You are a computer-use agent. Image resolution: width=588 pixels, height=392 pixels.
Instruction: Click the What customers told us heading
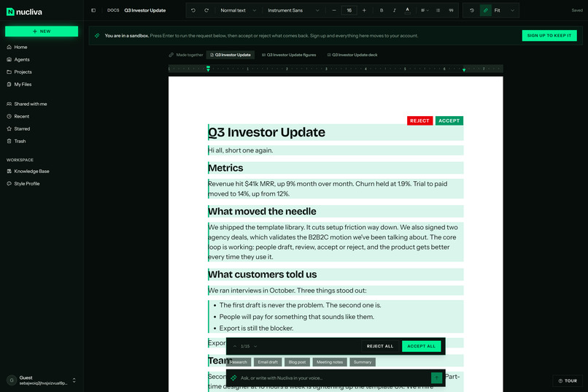pyautogui.click(x=263, y=274)
